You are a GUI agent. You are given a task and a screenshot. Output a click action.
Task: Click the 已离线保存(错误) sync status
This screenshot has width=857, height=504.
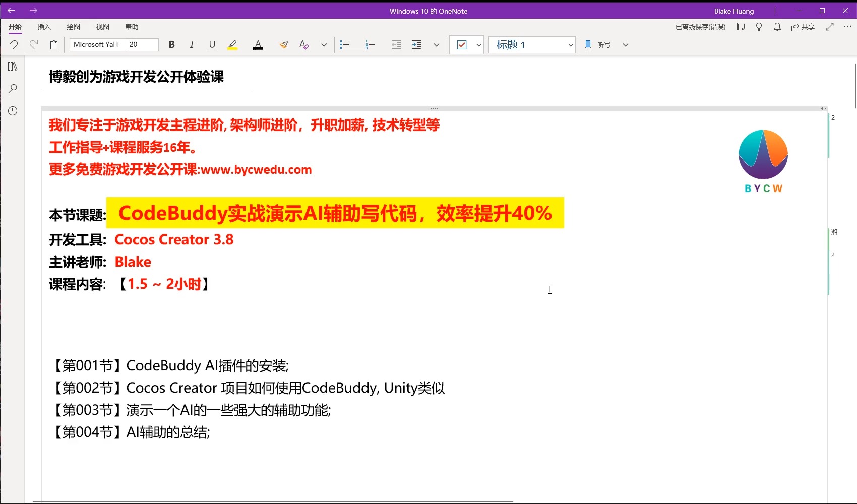(700, 27)
